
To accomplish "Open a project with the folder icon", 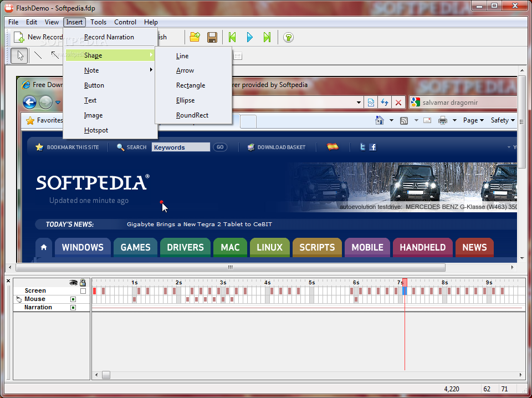I will [x=195, y=37].
